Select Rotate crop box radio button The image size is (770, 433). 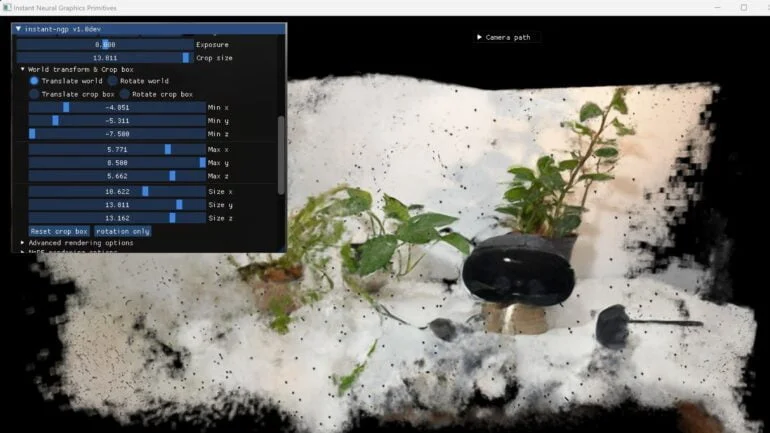coord(125,94)
